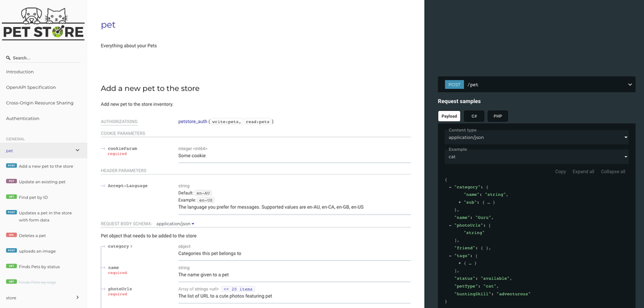Click DEL badge next to Deletes a pet
The width and height of the screenshot is (644, 308).
click(12, 235)
